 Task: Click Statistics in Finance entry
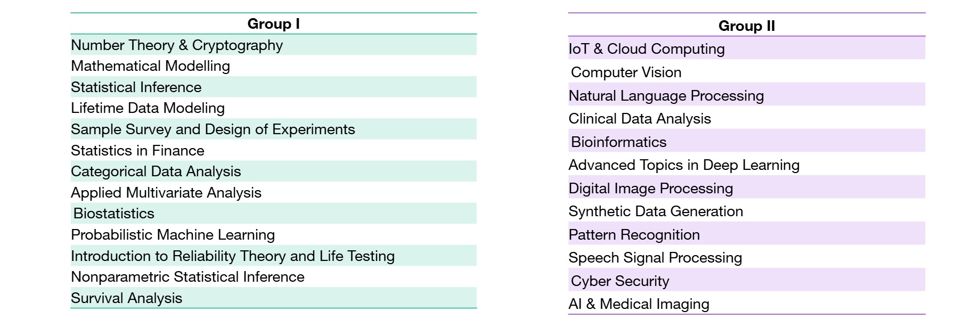[137, 151]
